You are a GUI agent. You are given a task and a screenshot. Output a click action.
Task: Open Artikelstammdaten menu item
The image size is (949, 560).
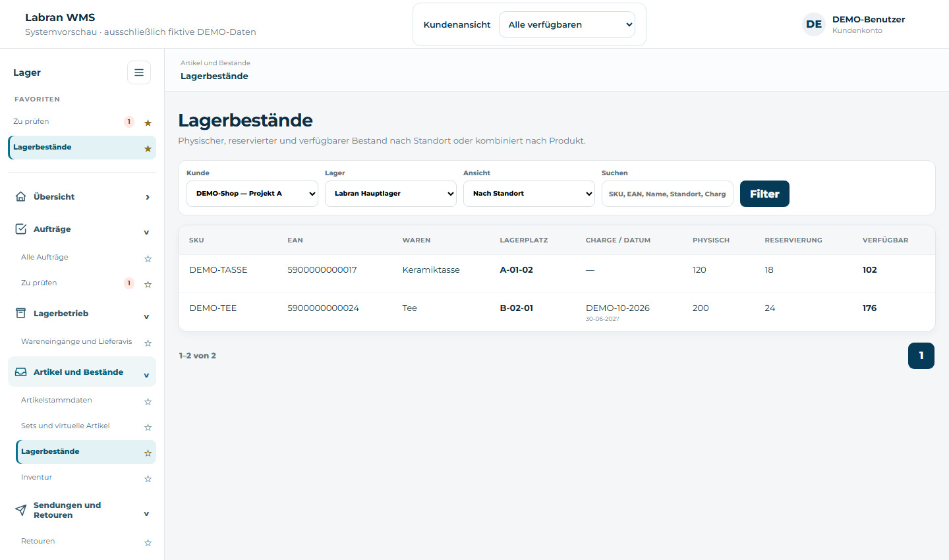[57, 400]
